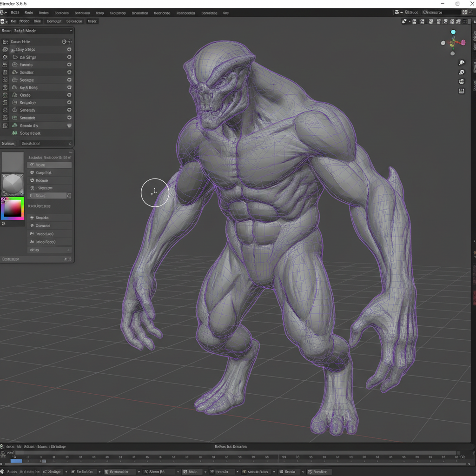Toggle visibility dot on the 'Senensth' row
Screen dimensions: 476x476
(x=69, y=110)
